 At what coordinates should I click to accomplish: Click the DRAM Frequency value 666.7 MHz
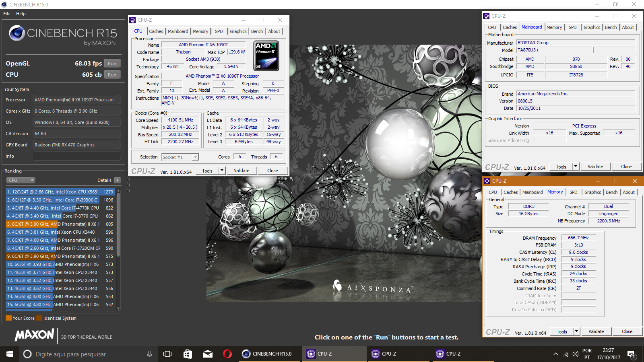tap(578, 238)
